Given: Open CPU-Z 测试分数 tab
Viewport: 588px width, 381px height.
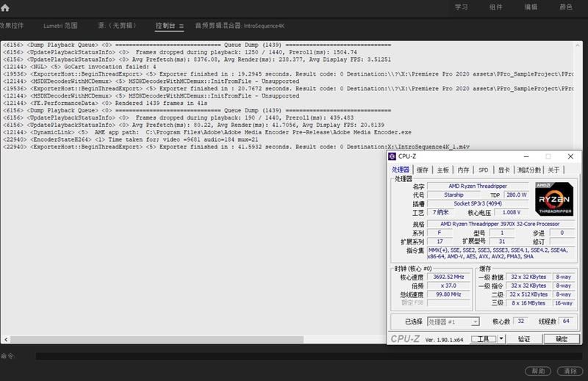Looking at the screenshot, I should pyautogui.click(x=529, y=170).
